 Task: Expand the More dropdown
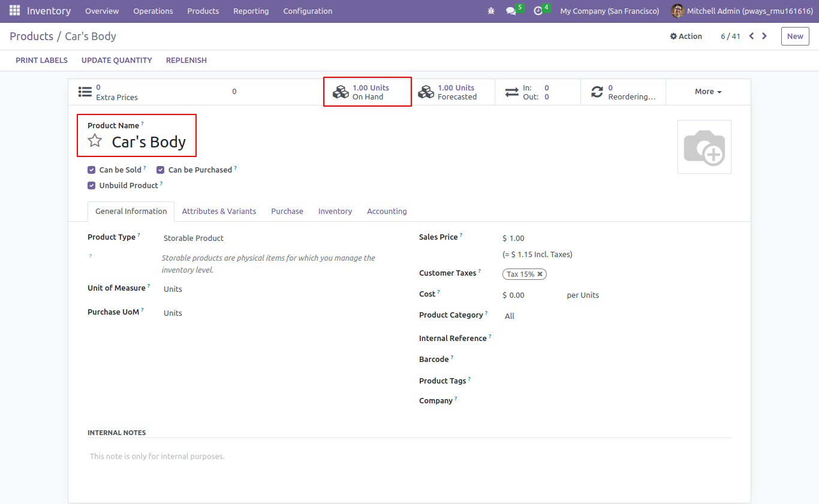[708, 92]
